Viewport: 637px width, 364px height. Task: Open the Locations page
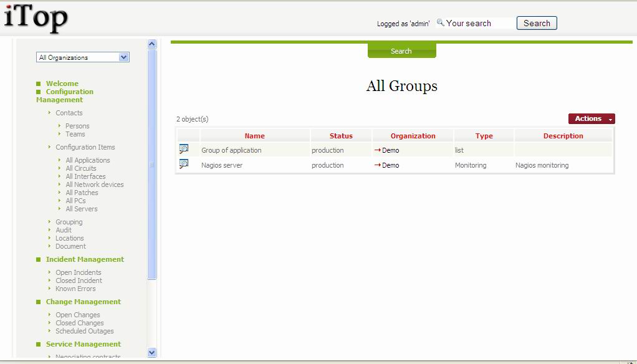(69, 238)
